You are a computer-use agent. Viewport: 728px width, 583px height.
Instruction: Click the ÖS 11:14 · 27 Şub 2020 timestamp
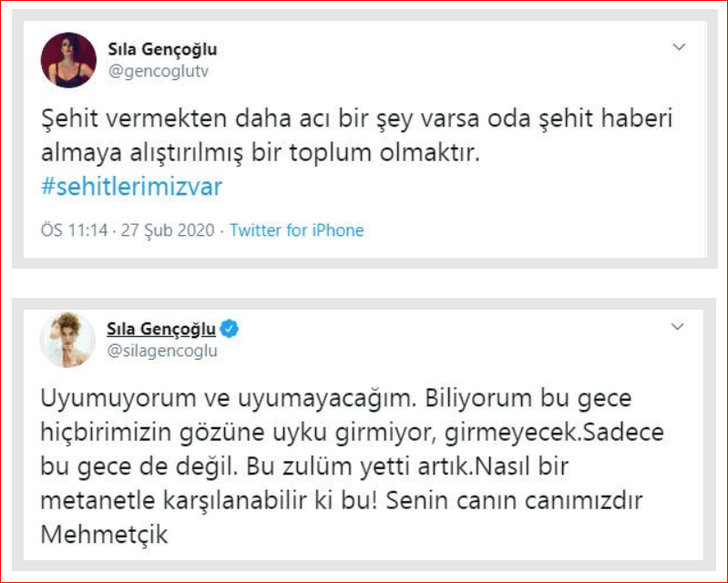(128, 230)
